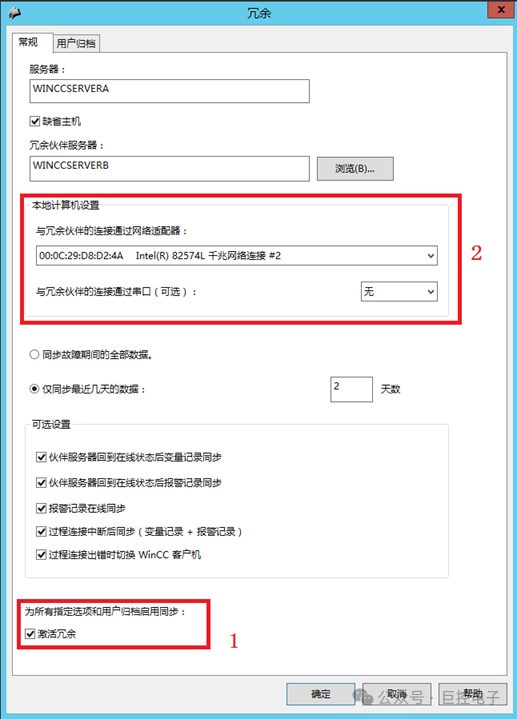The height and width of the screenshot is (719, 517).
Task: Confirm settings with 确定 button
Action: click(321, 694)
